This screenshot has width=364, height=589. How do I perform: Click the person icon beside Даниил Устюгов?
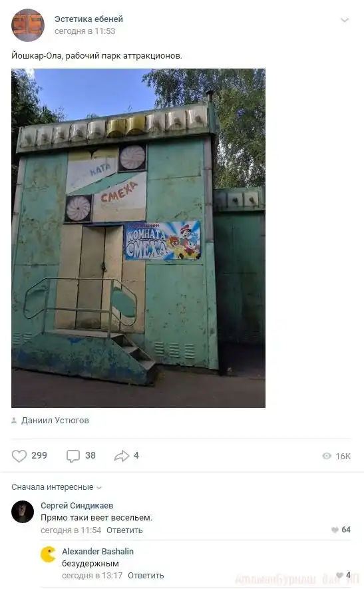coord(14,421)
